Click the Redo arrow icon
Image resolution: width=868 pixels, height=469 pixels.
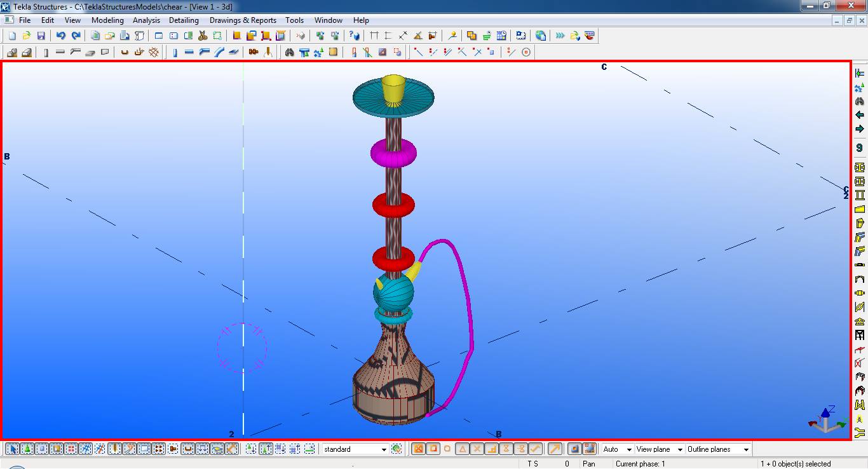pyautogui.click(x=76, y=36)
